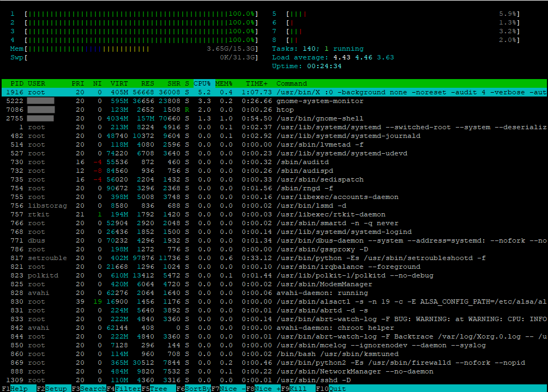The width and height of the screenshot is (548, 392).
Task: Select the systemd-journald process row
Action: 274,136
